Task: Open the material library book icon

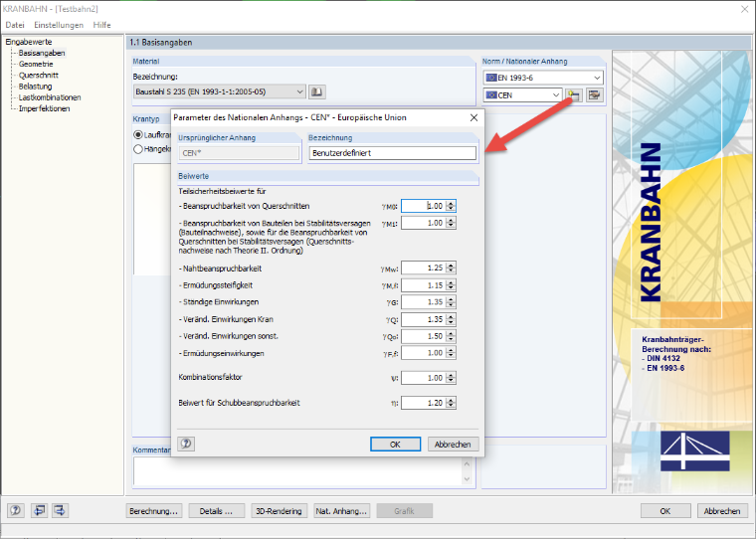Action: pyautogui.click(x=316, y=91)
